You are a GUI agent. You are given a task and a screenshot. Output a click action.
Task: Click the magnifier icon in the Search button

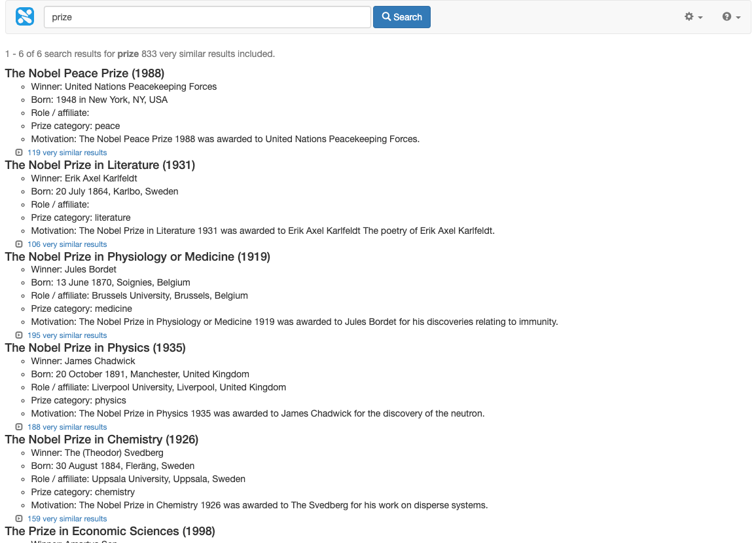pyautogui.click(x=387, y=16)
